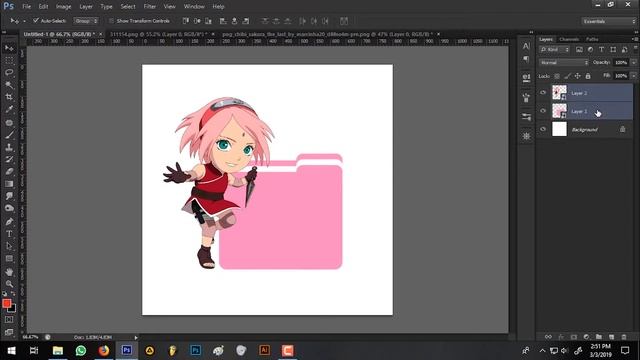Open WhatsApp from the taskbar
The width and height of the screenshot is (640, 360).
coord(81,350)
